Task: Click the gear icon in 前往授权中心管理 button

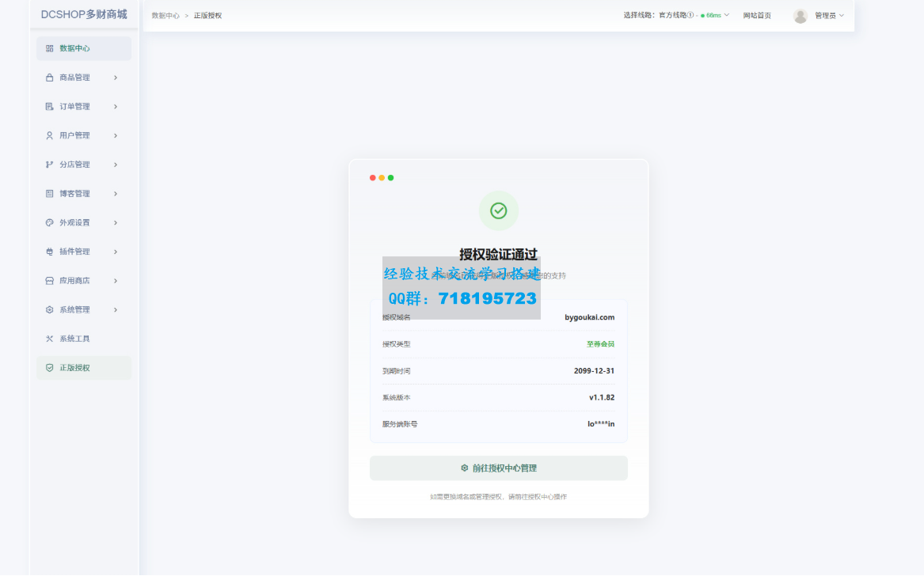Action: pos(464,468)
